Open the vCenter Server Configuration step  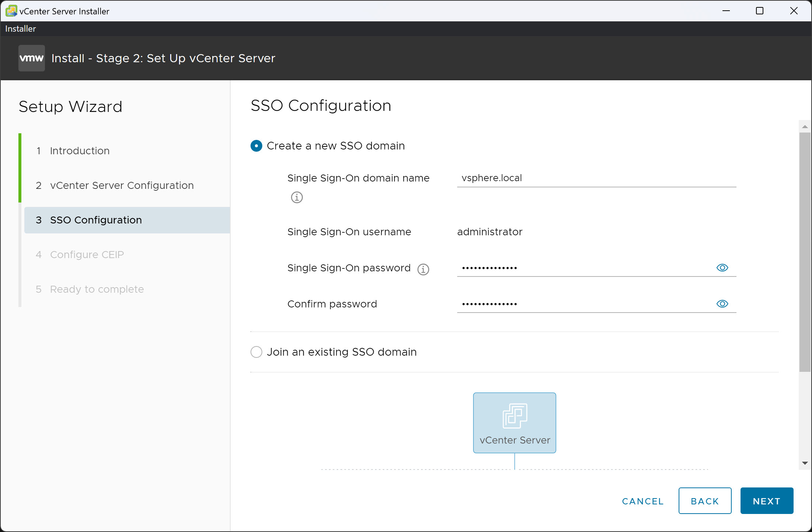click(122, 185)
